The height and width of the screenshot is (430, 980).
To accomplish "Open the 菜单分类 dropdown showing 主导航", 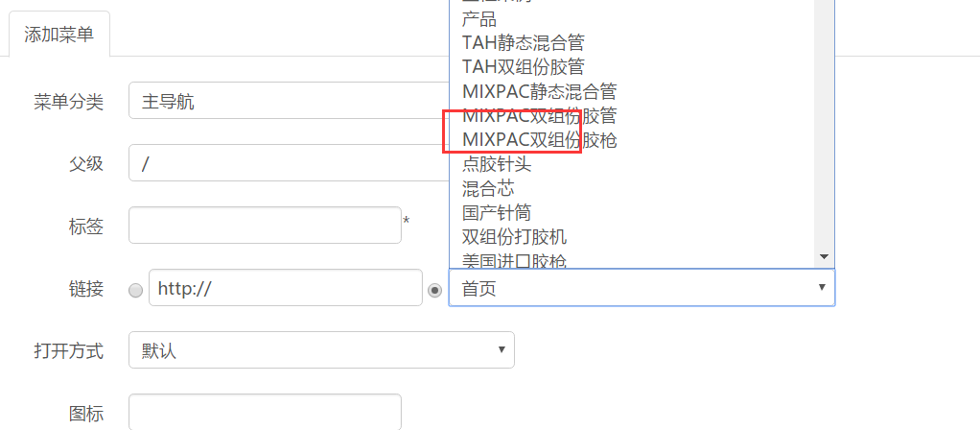I will (x=290, y=101).
